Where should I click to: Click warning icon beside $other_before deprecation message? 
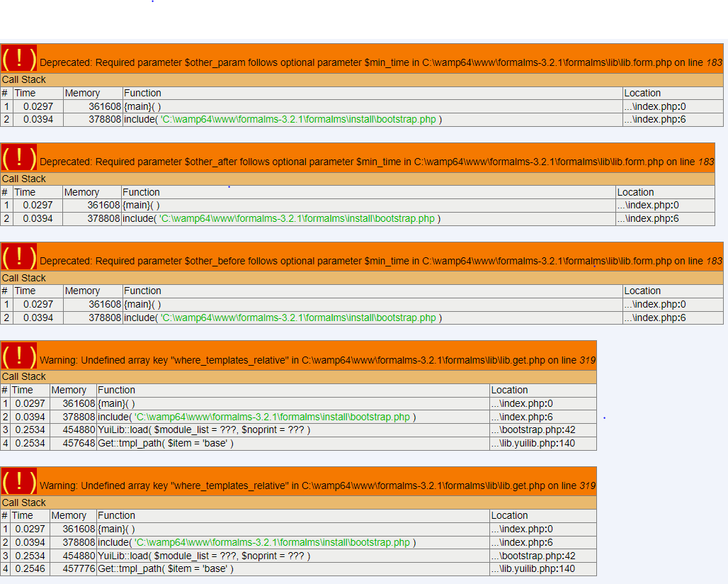coord(19,257)
